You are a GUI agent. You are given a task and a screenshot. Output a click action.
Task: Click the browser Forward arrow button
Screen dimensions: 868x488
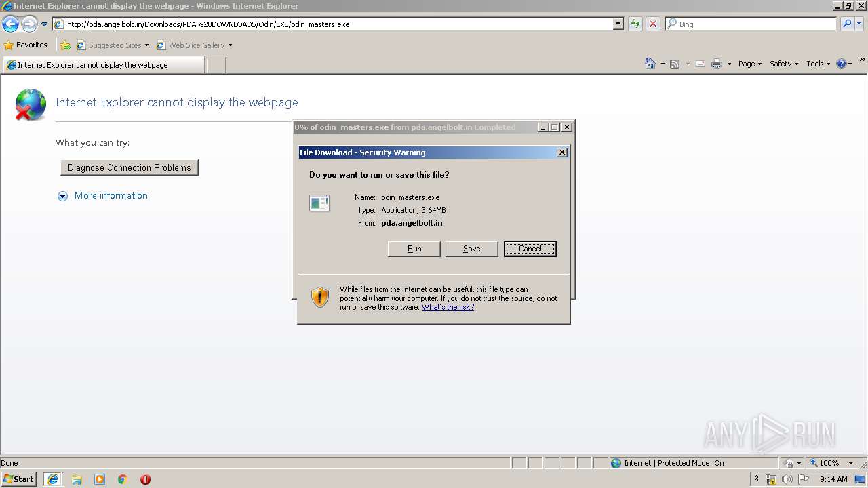coord(29,24)
